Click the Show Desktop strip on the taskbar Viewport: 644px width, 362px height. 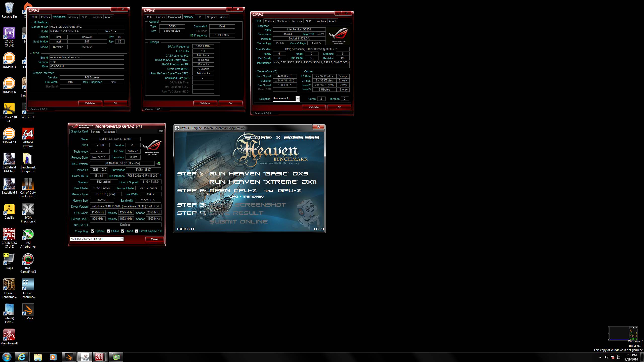(x=642, y=357)
